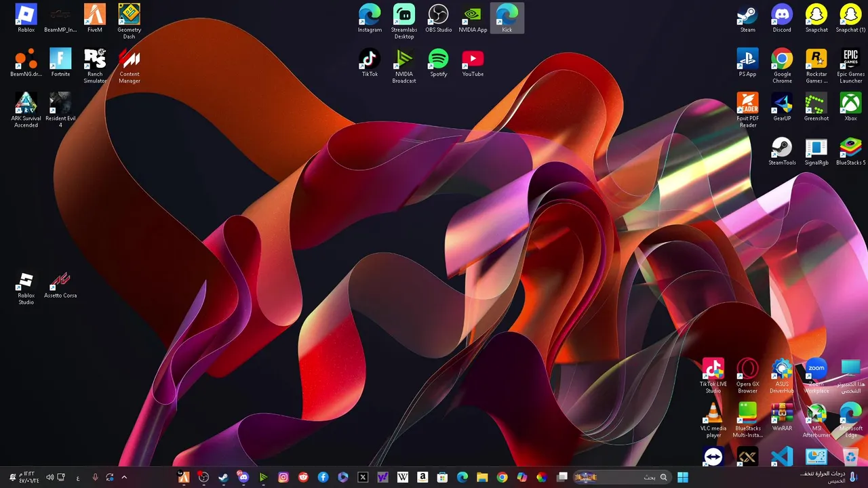
Task: Launch the Streamlabs Desktop shortcut
Action: (x=404, y=22)
